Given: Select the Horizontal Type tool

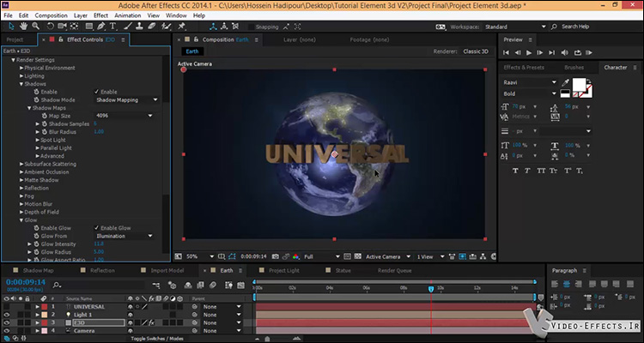Looking at the screenshot, I should click(113, 27).
